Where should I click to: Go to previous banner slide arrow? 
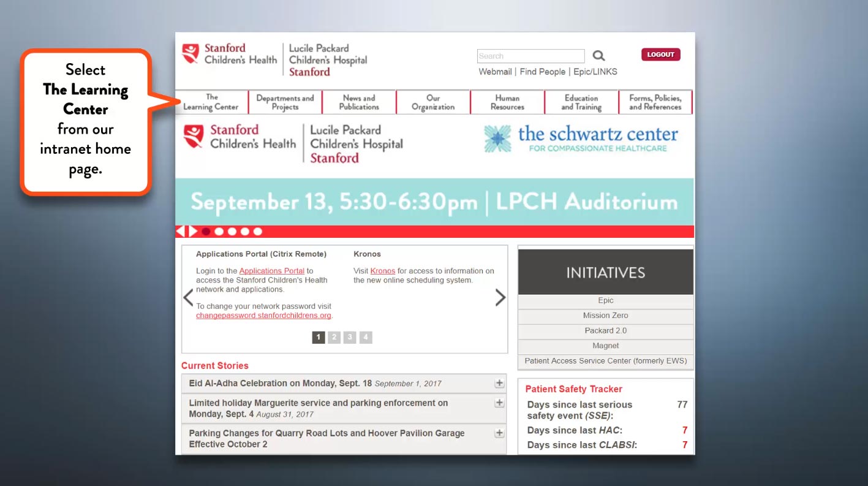[180, 231]
